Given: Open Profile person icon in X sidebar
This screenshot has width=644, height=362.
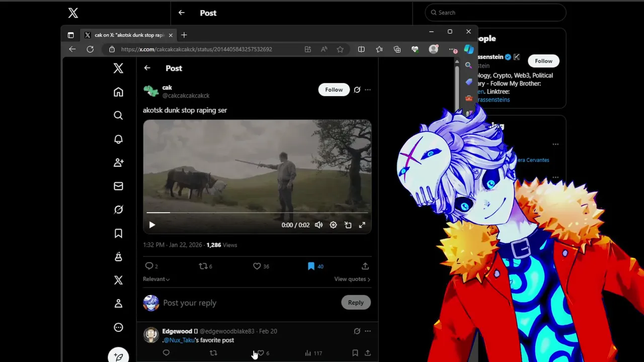Looking at the screenshot, I should [118, 304].
